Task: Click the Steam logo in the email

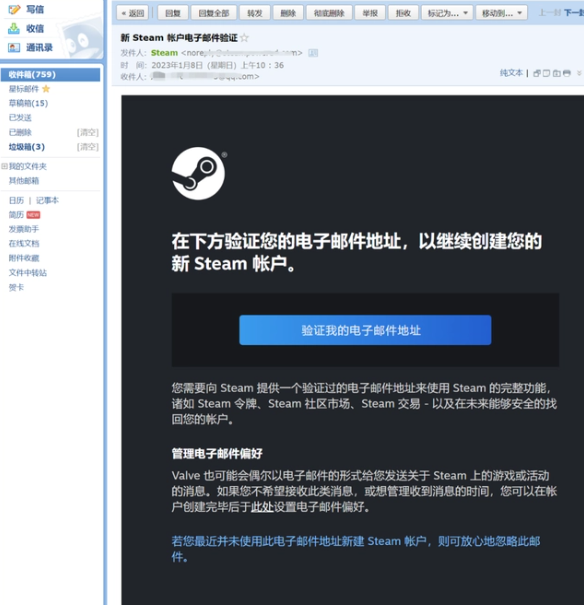Action: pos(198,173)
